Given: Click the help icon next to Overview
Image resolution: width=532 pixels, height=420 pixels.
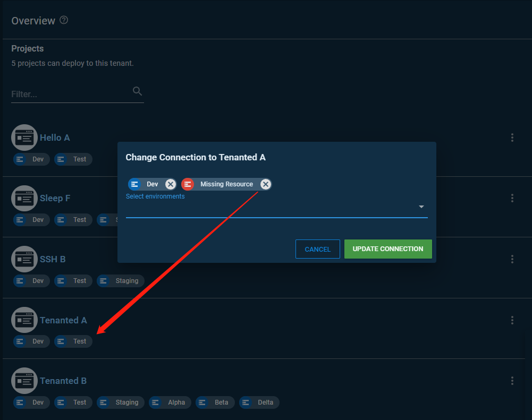Looking at the screenshot, I should pos(63,20).
